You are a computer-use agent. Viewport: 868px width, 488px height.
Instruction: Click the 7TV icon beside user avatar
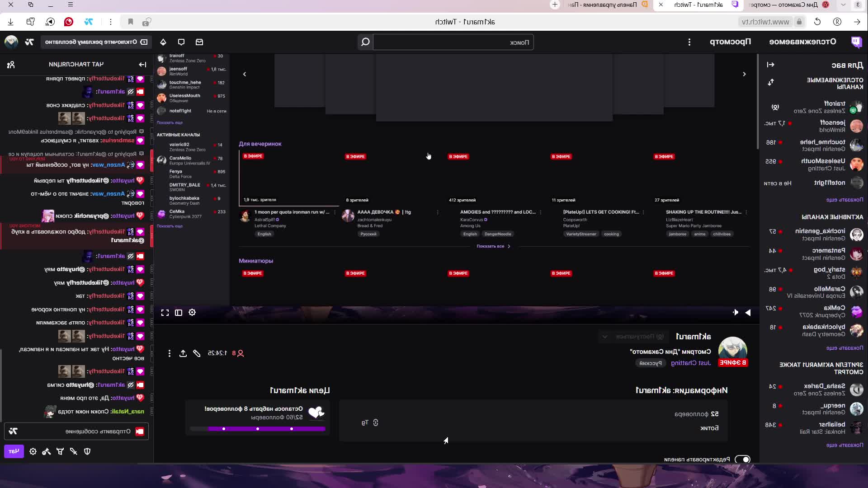(29, 42)
